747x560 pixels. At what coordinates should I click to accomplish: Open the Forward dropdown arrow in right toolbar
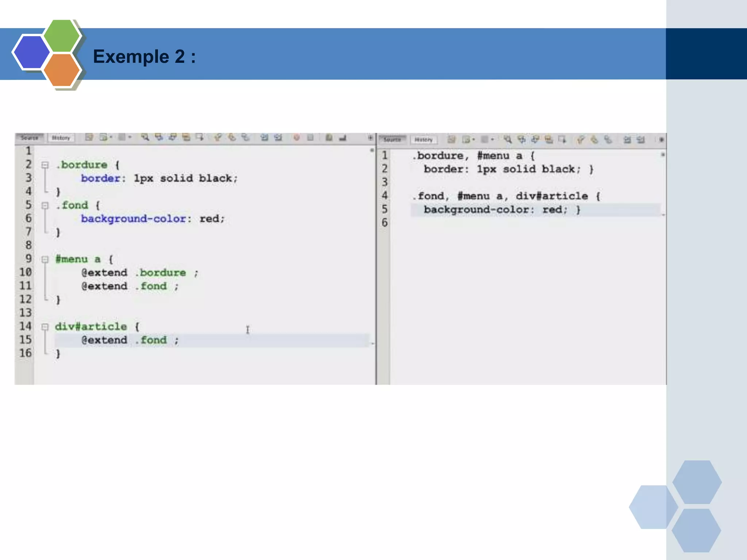pos(492,139)
